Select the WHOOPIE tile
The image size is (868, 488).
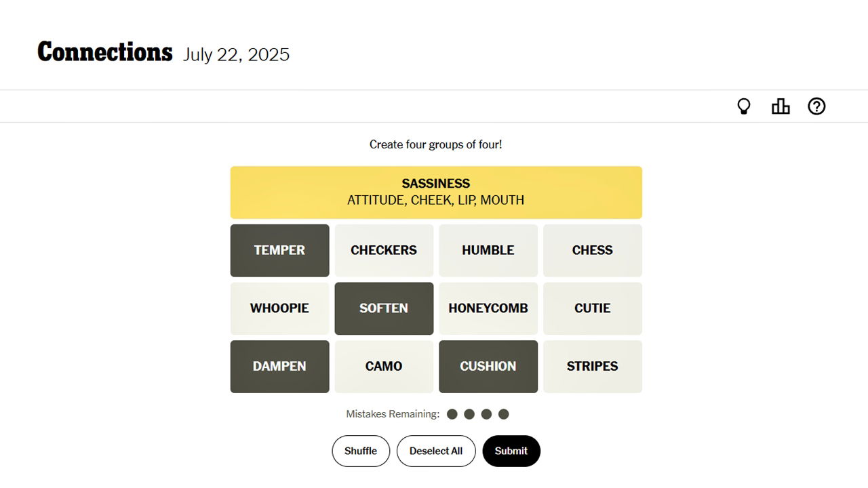pos(279,308)
